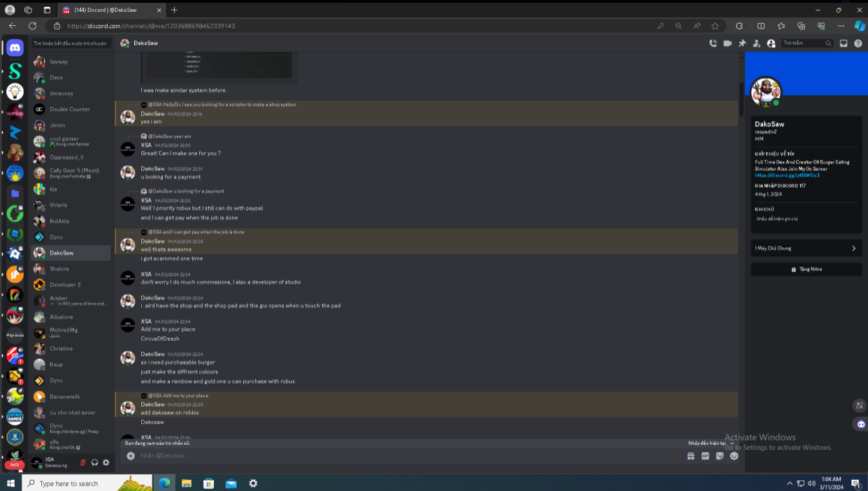Select the green S server icon

point(15,71)
